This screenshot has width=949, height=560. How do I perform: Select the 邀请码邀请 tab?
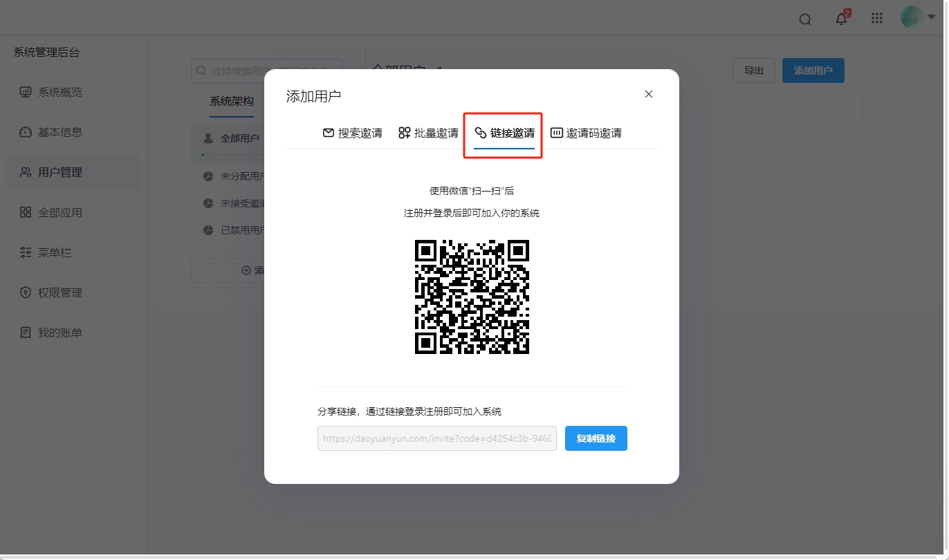coord(586,133)
